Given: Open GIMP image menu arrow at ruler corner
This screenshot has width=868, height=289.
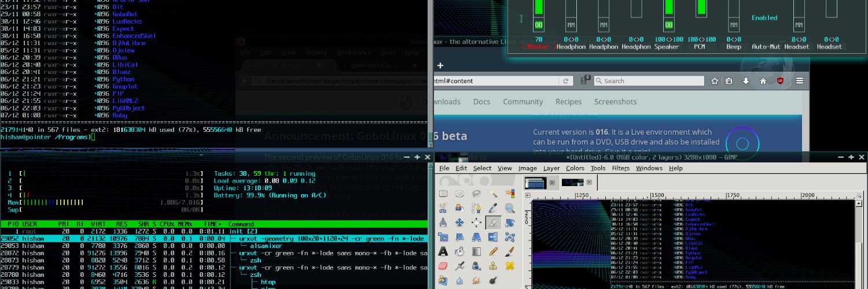Looking at the screenshot, I should tap(528, 197).
